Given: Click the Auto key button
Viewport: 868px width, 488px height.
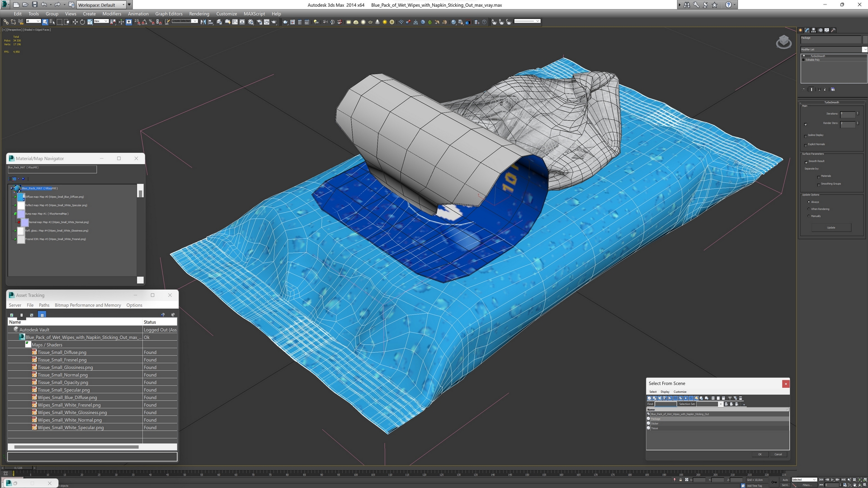Looking at the screenshot, I should (785, 479).
